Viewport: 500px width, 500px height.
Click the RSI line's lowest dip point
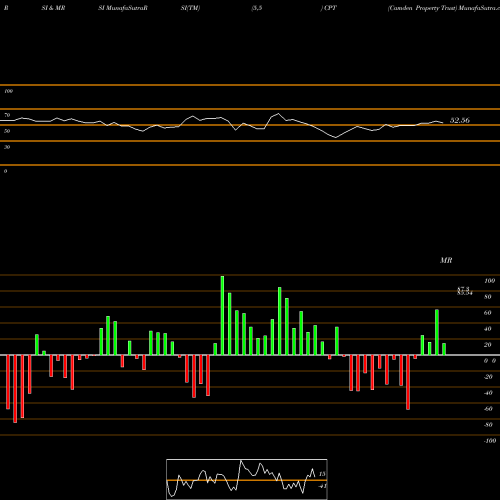click(x=335, y=137)
